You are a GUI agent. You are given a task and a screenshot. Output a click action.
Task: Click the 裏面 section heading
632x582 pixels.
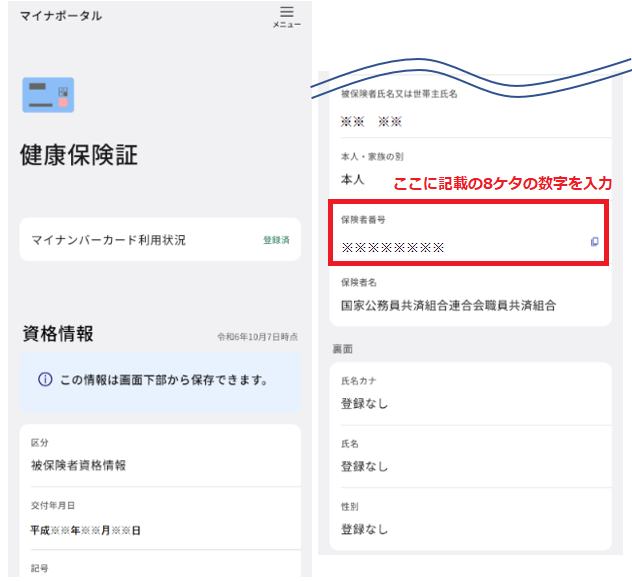[342, 349]
